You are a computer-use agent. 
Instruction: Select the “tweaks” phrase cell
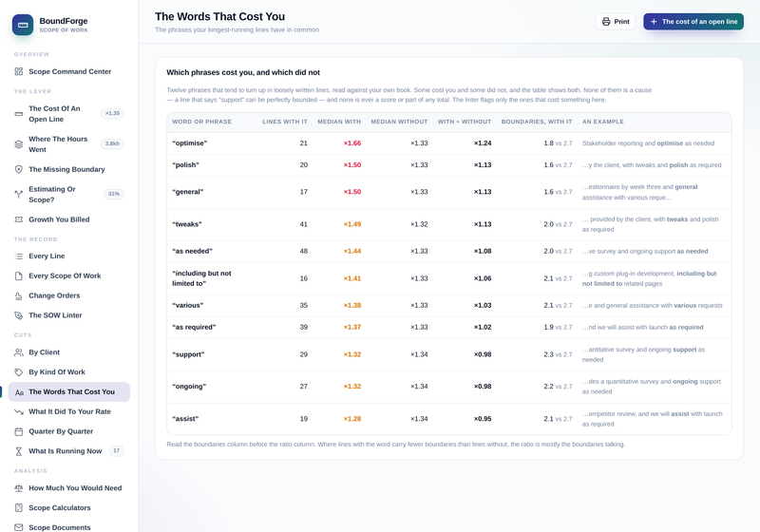tap(186, 224)
